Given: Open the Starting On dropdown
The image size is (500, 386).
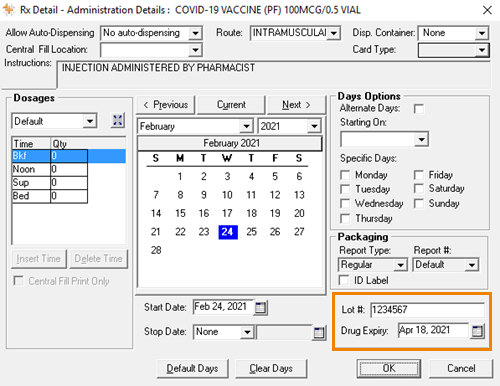Looking at the screenshot, I should [421, 139].
